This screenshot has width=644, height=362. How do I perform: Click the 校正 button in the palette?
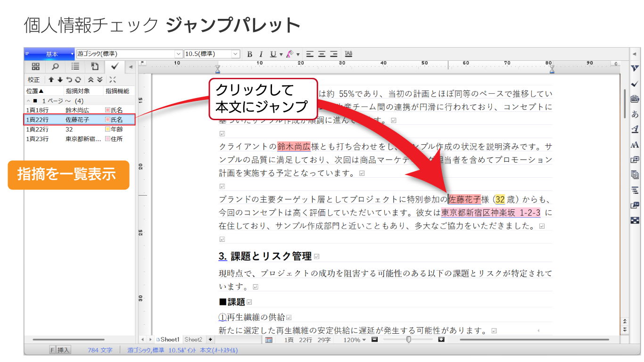[x=34, y=80]
